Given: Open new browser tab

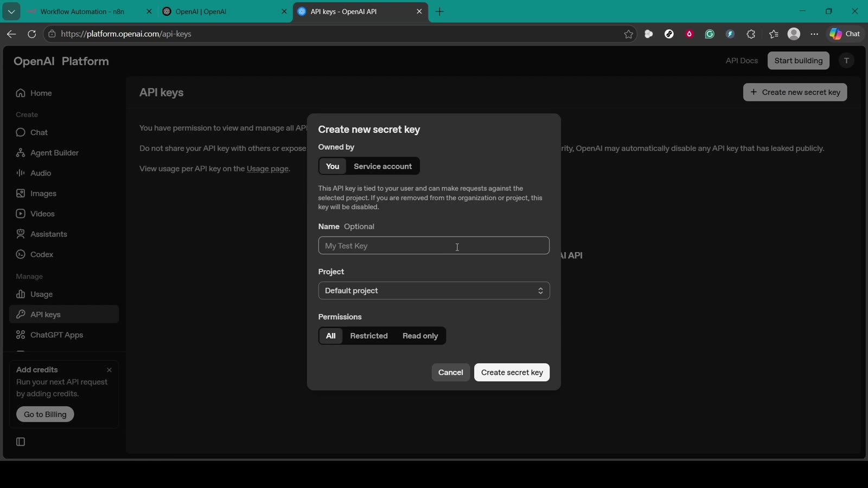Looking at the screenshot, I should [439, 11].
